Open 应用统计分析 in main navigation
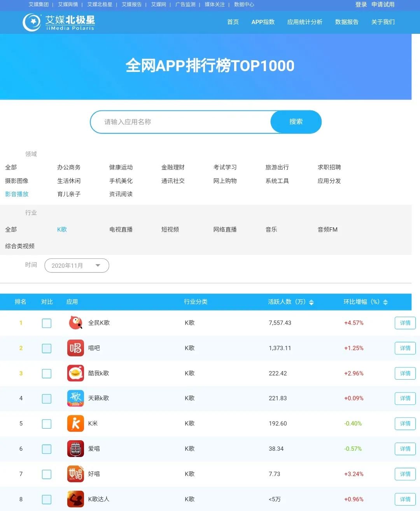This screenshot has height=511, width=420. tap(305, 22)
